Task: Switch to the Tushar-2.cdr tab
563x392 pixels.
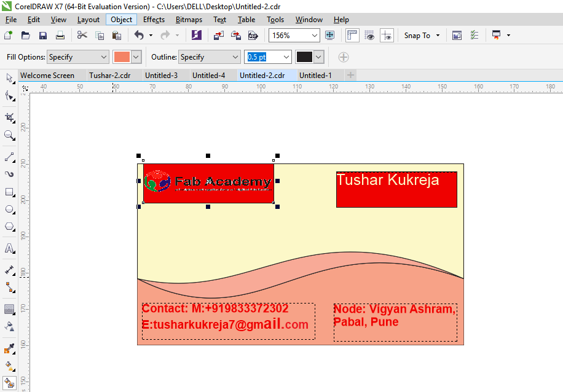Action: 110,76
